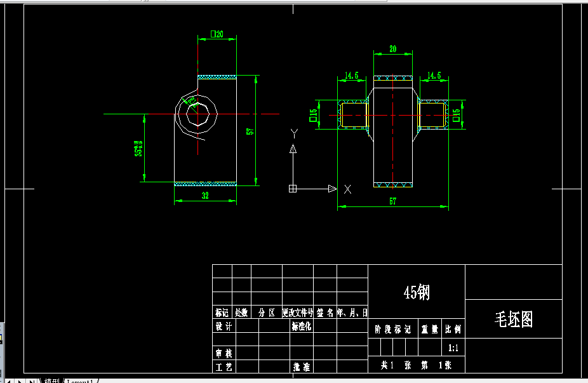Click the last-tab scroll arrow
The image size is (588, 383).
[x=32, y=380]
